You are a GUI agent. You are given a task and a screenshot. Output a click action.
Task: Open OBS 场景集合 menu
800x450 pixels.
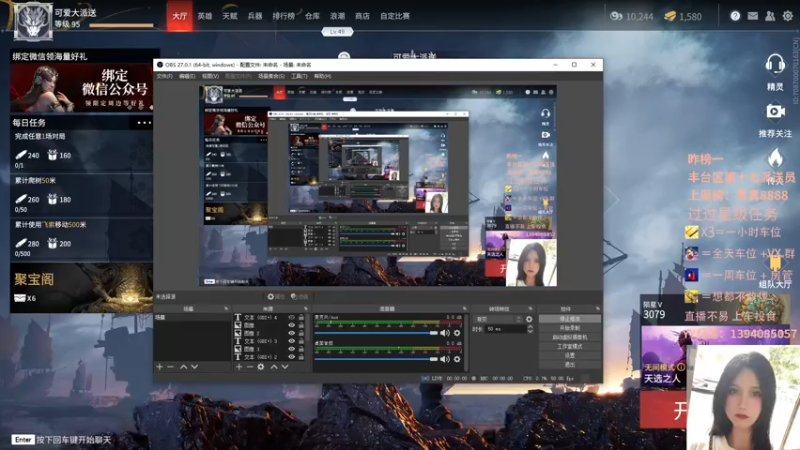point(271,76)
